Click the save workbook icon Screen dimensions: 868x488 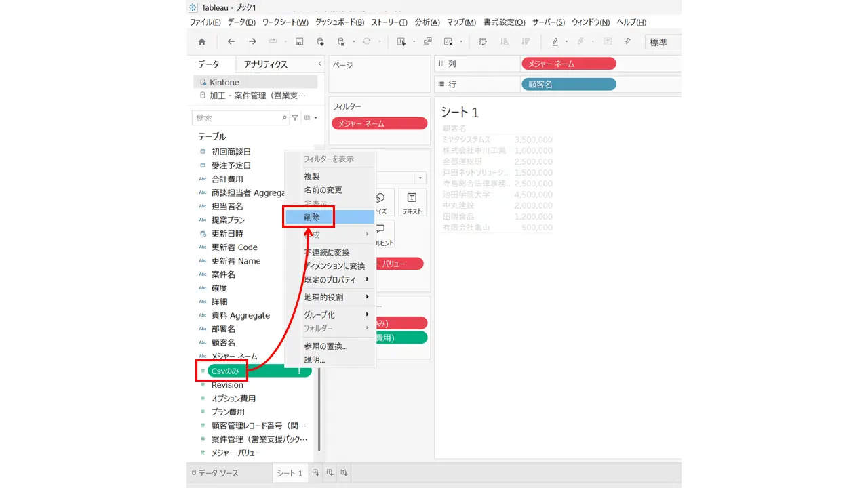coord(299,41)
